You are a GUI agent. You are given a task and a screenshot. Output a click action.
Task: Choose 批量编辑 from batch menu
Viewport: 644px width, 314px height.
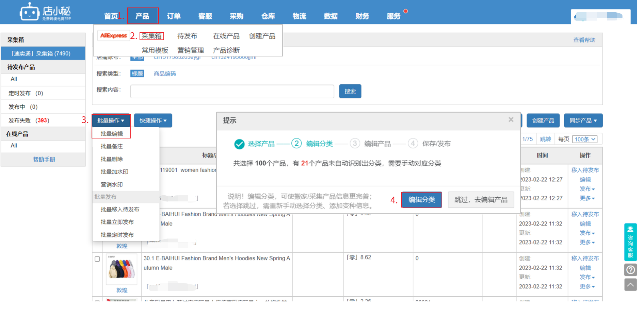112,133
